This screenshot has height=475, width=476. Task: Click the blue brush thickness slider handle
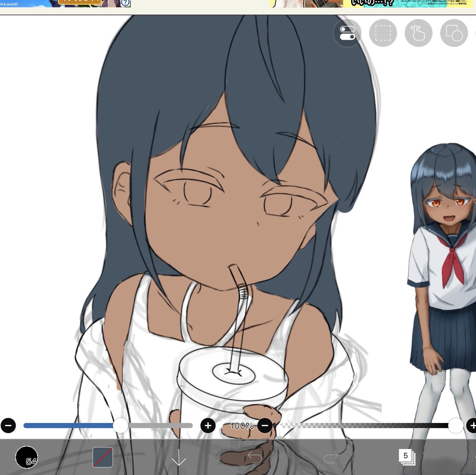point(121,425)
